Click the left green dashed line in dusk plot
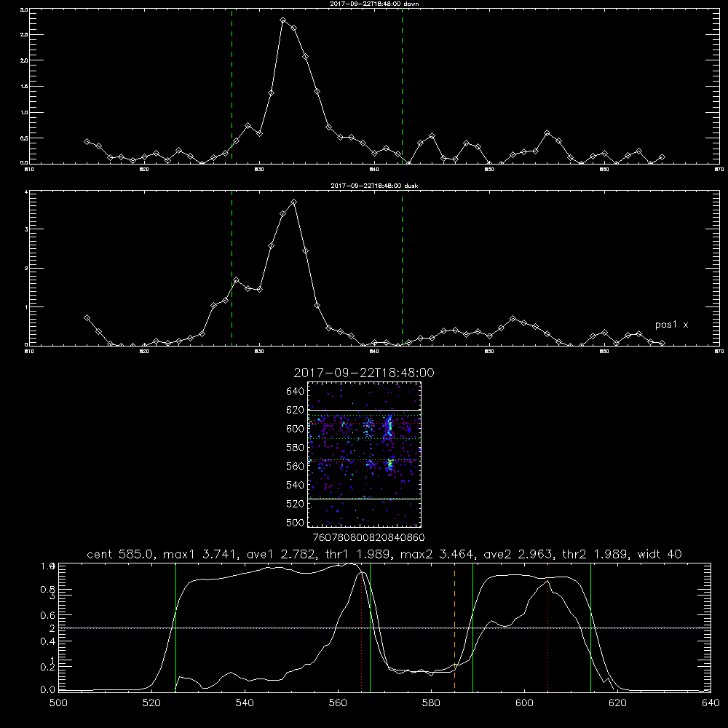Viewport: 728px width, 728px height. 232,268
